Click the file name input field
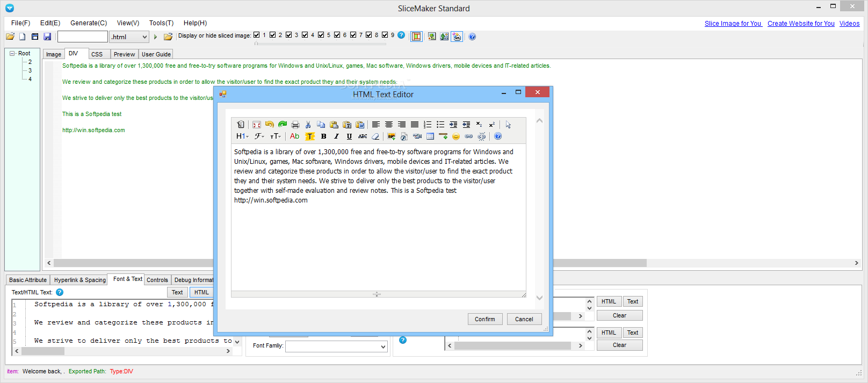Screen dimensions: 868x383 83,37
